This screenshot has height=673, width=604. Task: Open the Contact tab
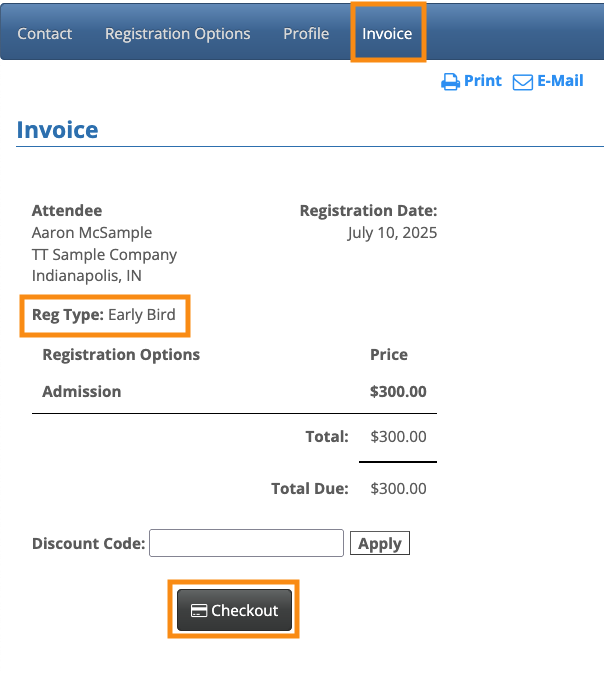coord(45,33)
